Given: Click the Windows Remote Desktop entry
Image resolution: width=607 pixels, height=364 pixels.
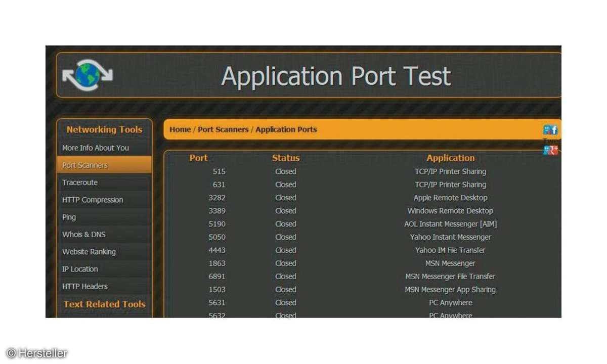Looking at the screenshot, I should (451, 211).
